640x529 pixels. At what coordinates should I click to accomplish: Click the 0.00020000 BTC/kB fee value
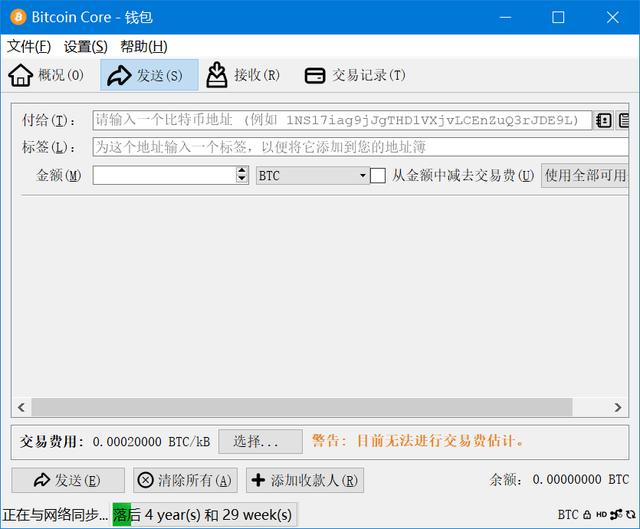click(x=151, y=442)
